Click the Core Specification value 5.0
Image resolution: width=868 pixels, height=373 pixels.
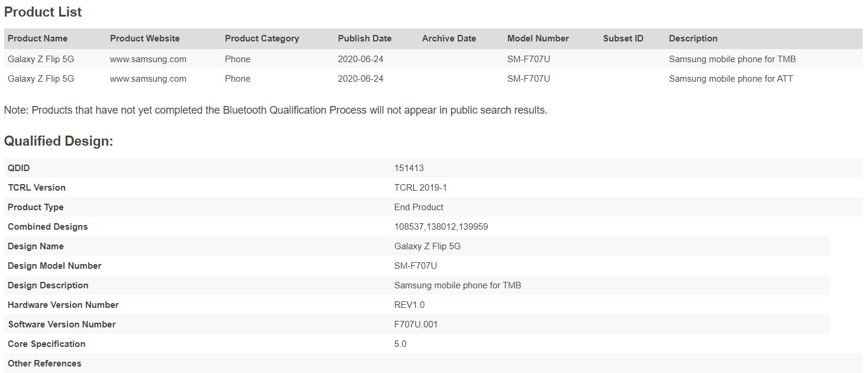click(x=400, y=344)
